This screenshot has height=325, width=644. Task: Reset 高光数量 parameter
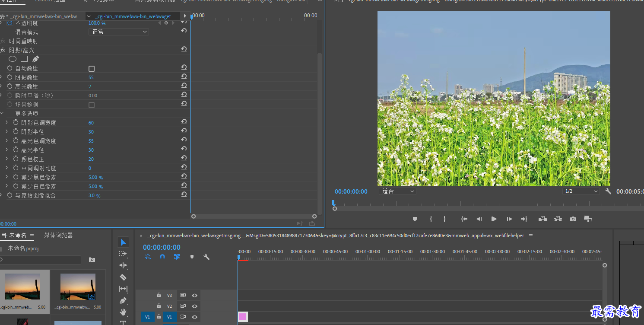184,86
